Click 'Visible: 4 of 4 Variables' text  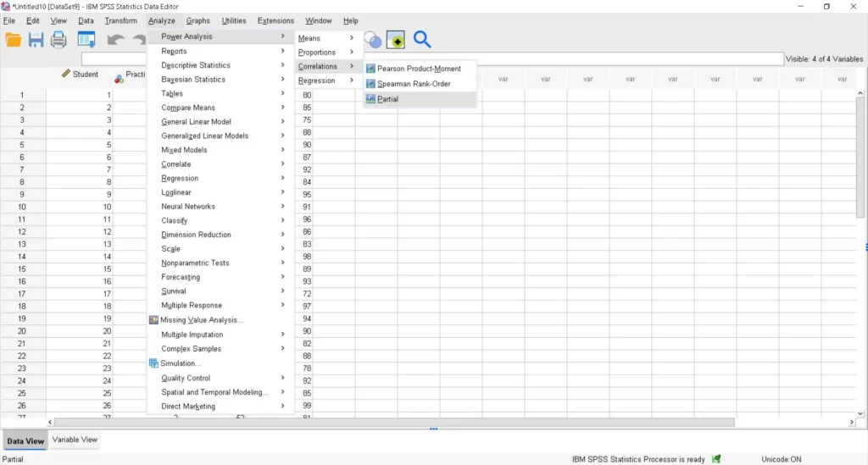point(824,59)
